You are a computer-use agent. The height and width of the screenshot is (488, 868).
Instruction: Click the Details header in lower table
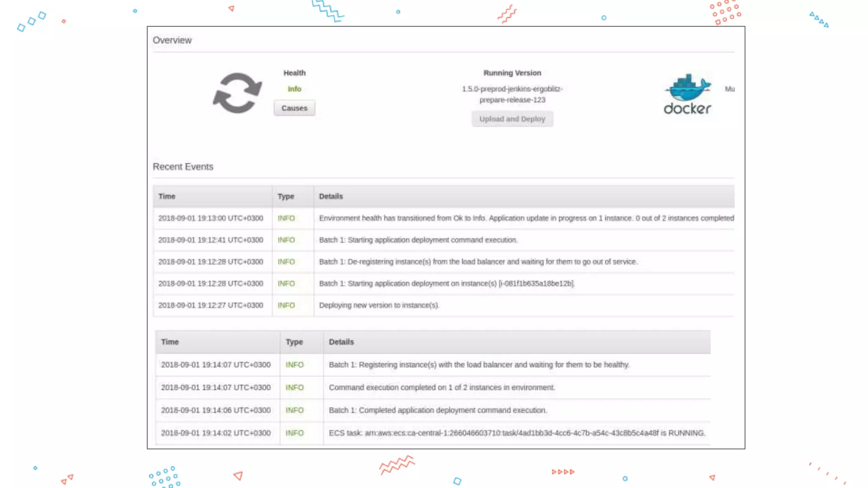coord(341,342)
